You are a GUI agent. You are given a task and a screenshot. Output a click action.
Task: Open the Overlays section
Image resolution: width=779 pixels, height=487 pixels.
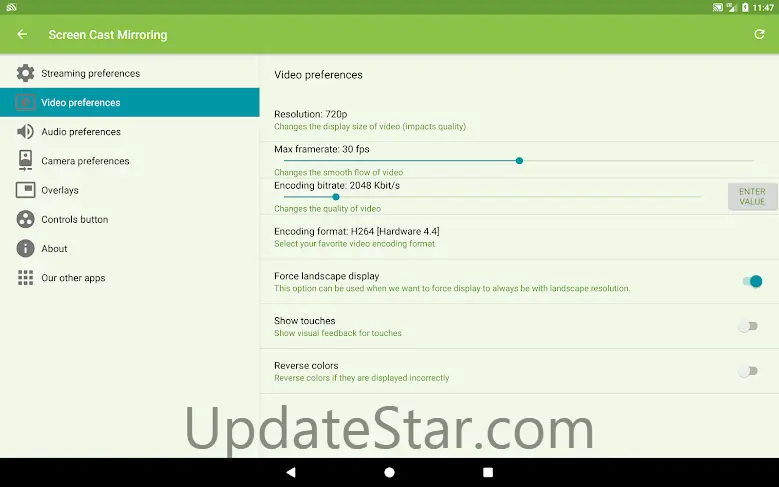coord(130,190)
